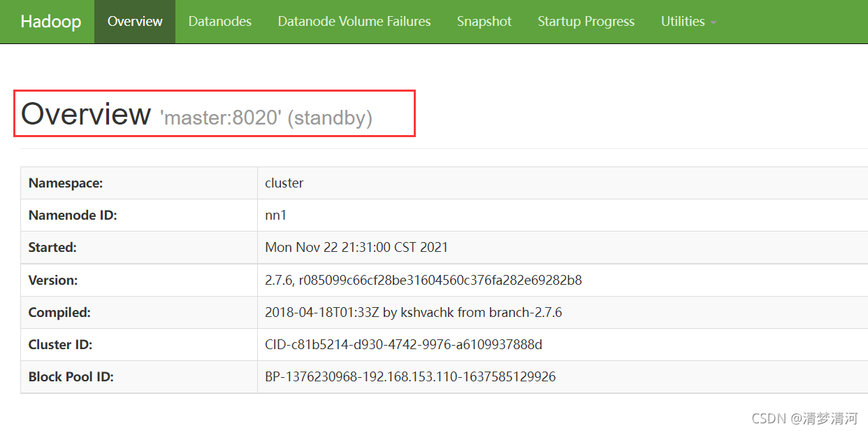
Task: Go to Datanode Volume Failures tab
Action: coord(354,22)
